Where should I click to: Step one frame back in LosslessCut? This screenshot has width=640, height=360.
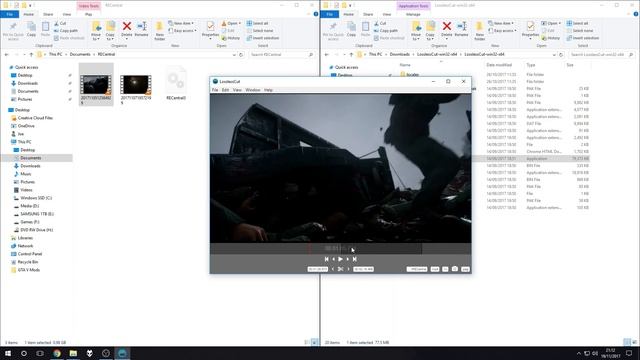[x=333, y=259]
